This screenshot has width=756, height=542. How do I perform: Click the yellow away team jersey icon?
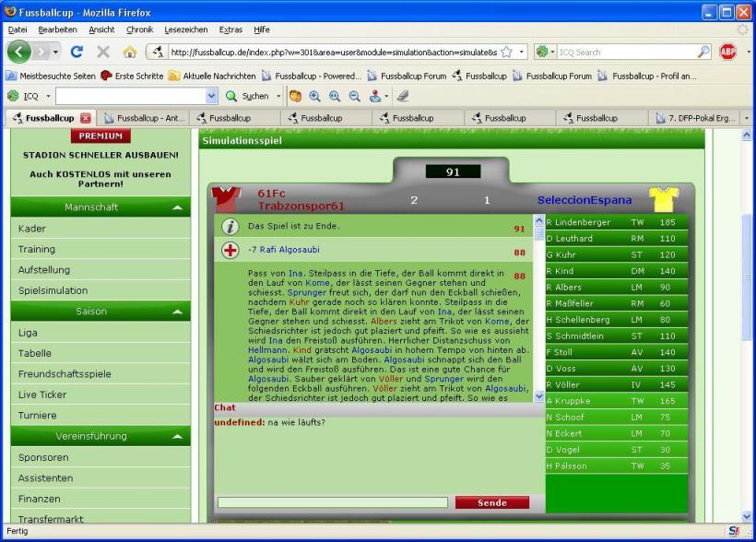coord(662,199)
